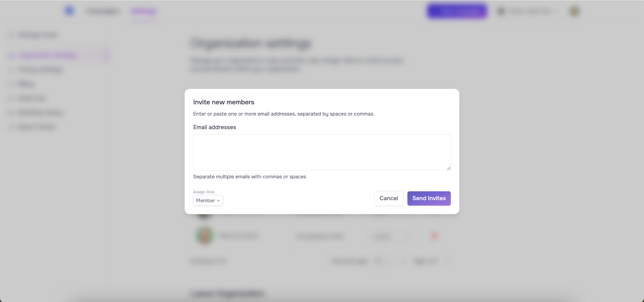Click the workspace icon left of the switcher name
This screenshot has width=644, height=302.
pyautogui.click(x=501, y=11)
